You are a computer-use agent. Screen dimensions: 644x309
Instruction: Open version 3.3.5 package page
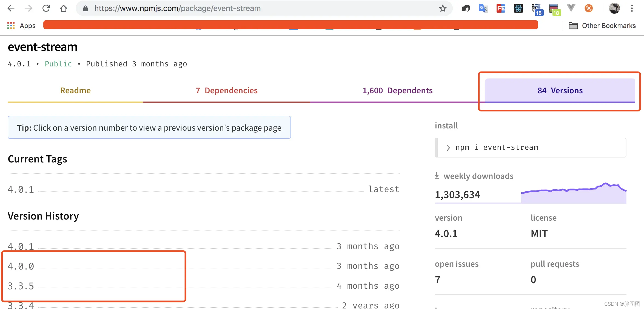point(21,286)
